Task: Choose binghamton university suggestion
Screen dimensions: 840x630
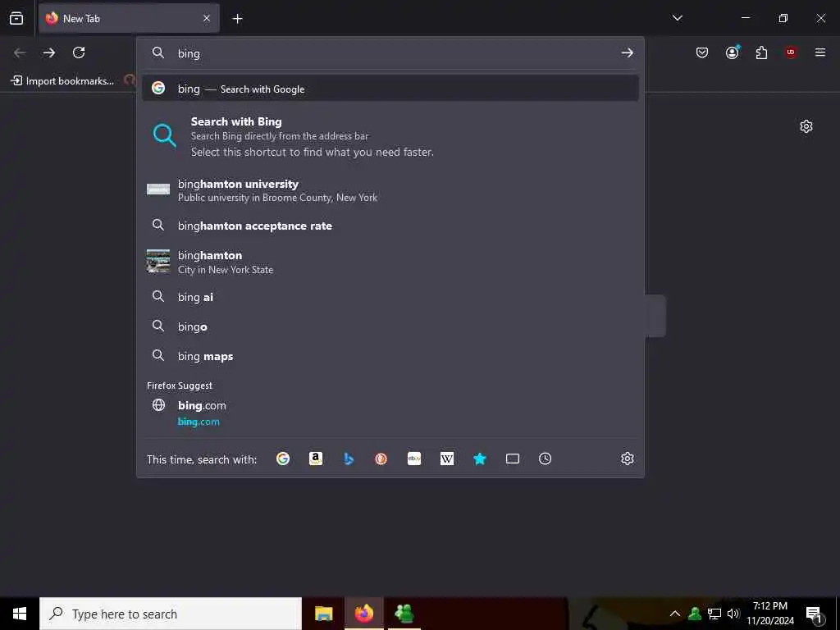Action: (390, 190)
